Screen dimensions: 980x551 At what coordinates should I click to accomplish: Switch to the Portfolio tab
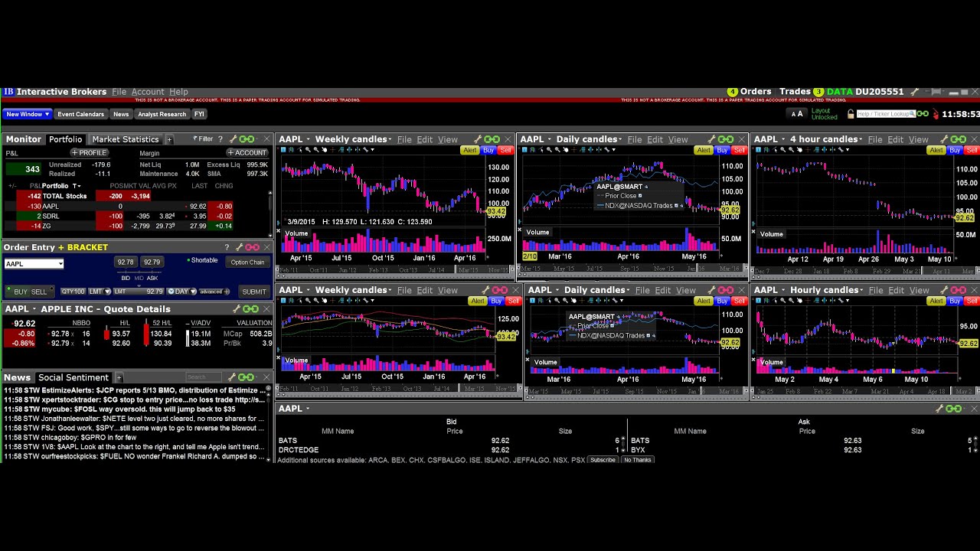pyautogui.click(x=66, y=139)
